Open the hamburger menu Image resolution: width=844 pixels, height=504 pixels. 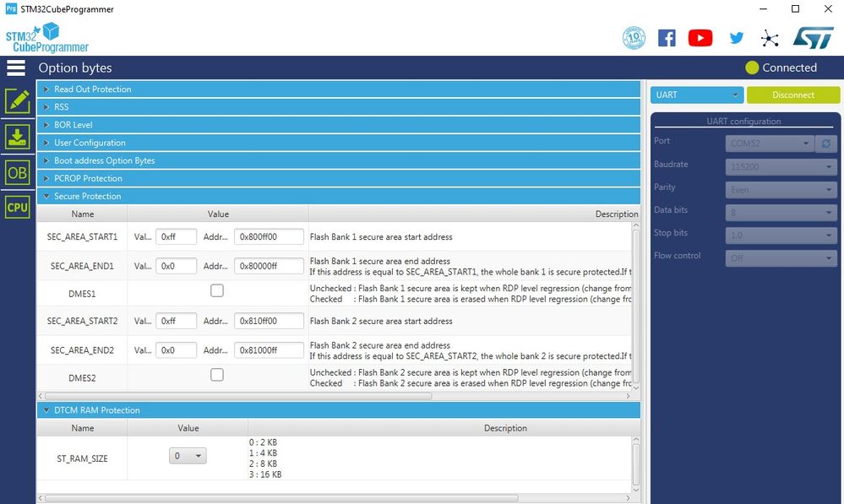[16, 68]
